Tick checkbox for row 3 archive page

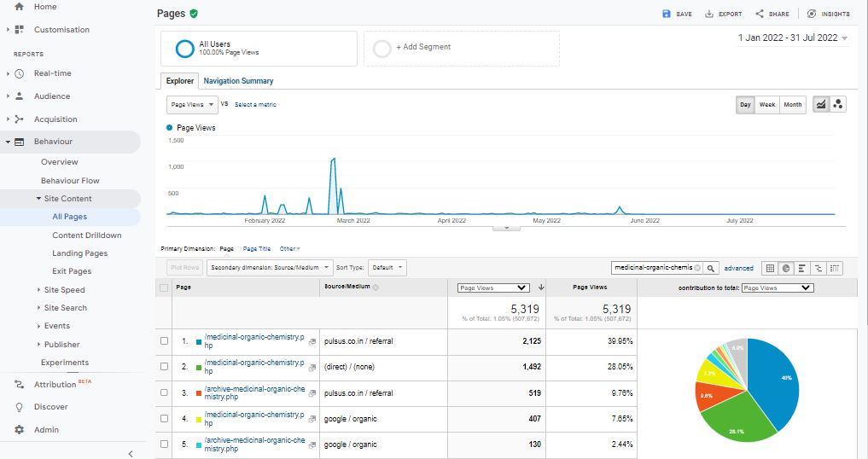coord(165,393)
